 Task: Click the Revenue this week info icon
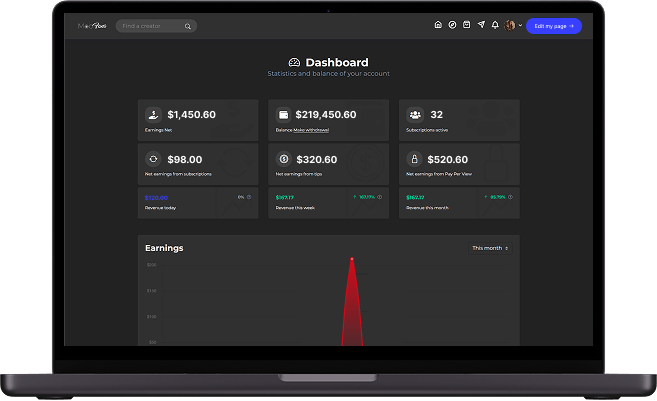click(x=380, y=197)
